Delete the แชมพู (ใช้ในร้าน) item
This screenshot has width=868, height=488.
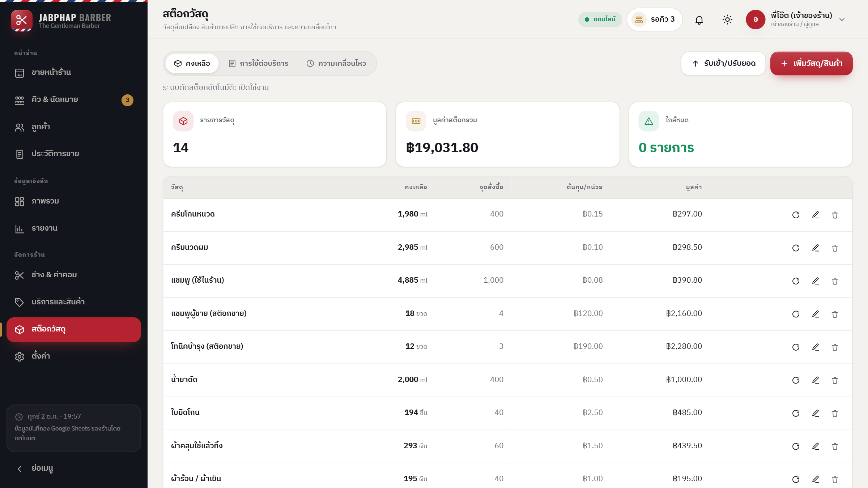tap(835, 281)
